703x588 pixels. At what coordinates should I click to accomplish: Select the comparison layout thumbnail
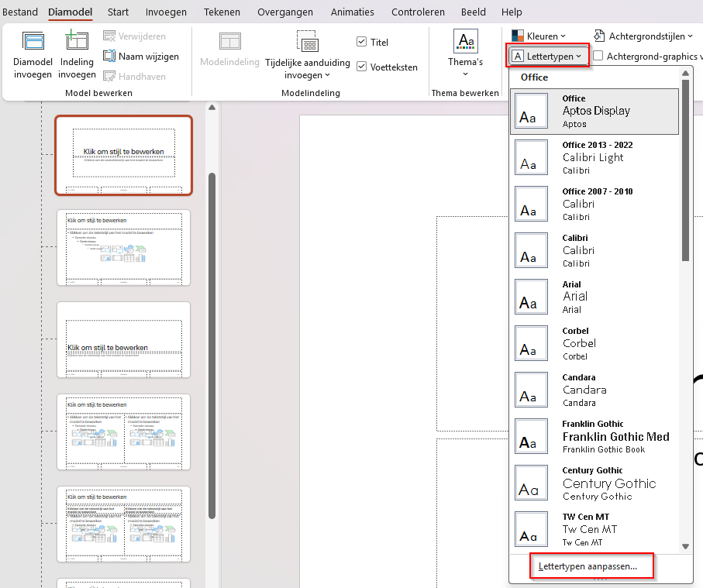click(124, 524)
